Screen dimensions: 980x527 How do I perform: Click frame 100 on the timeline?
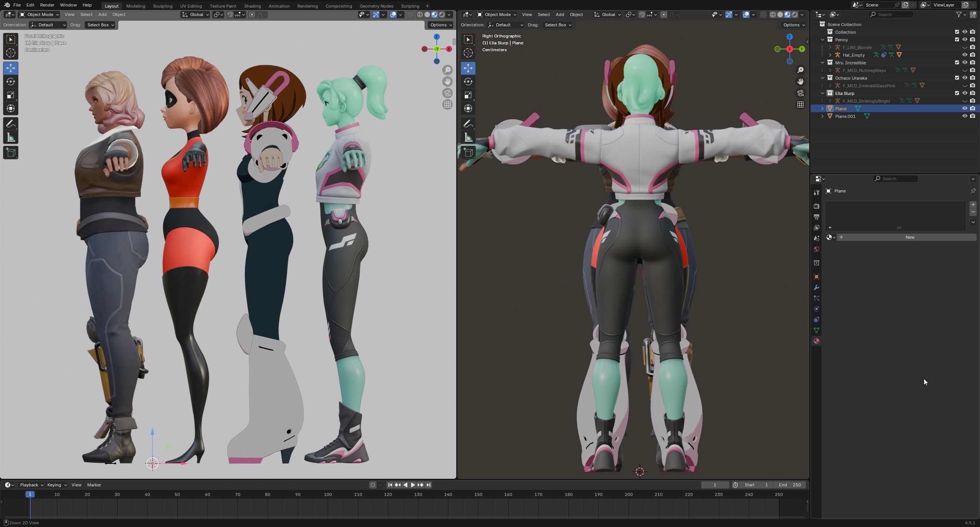pos(328,494)
